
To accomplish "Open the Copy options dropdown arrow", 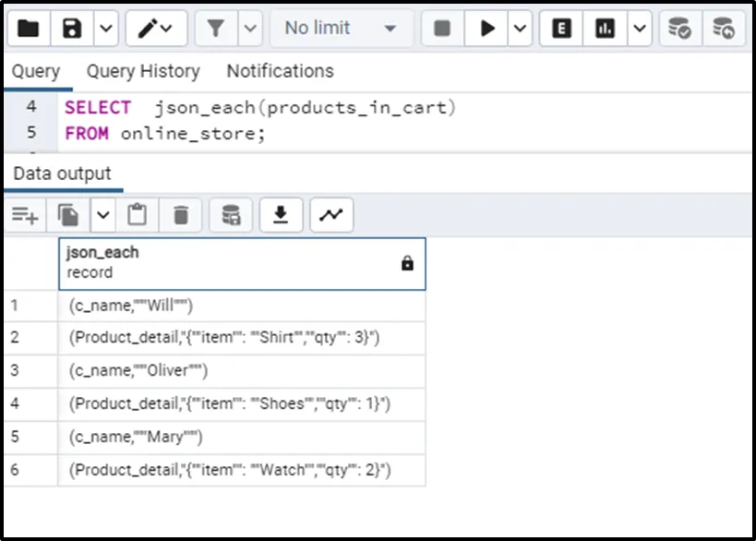I will (103, 215).
